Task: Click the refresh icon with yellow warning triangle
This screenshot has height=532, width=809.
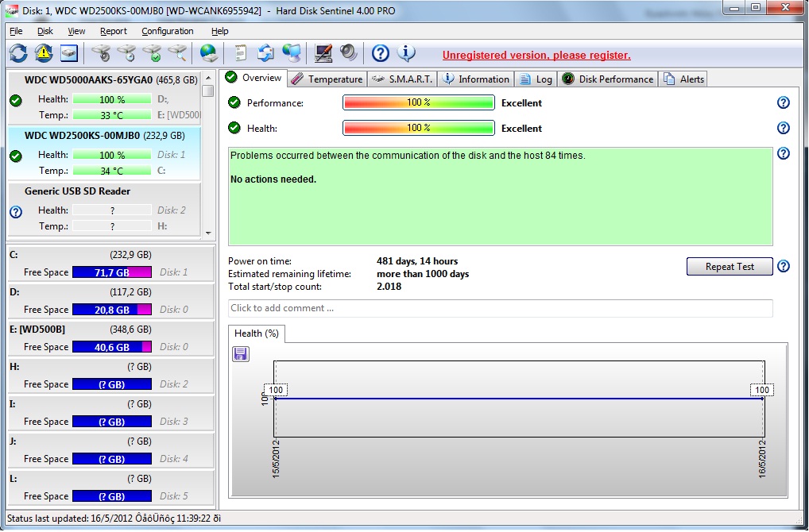Action: tap(44, 52)
